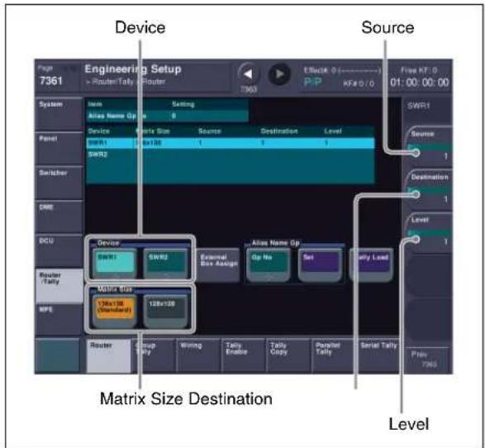Open the Panel menu
485x448 pixels.
[59, 148]
